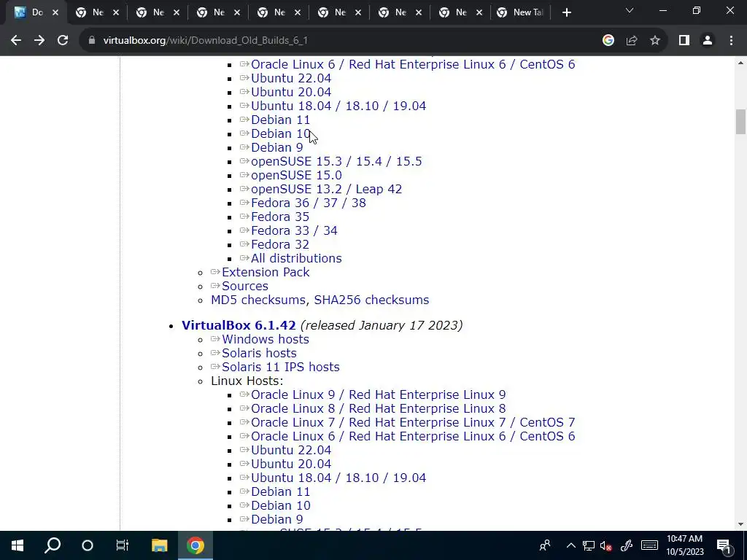Click scrollbar up arrow
Image resolution: width=747 pixels, height=560 pixels.
[740, 63]
